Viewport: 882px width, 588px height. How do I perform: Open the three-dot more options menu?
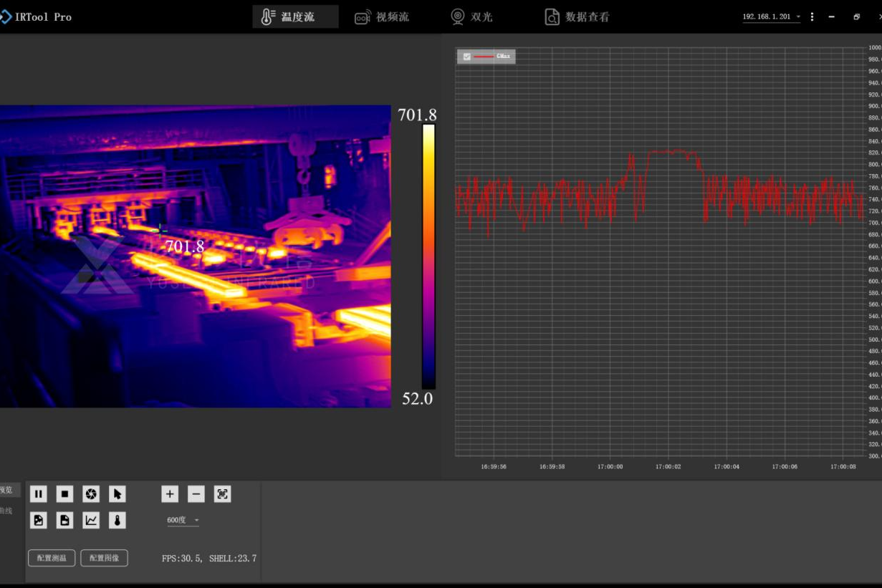[812, 16]
